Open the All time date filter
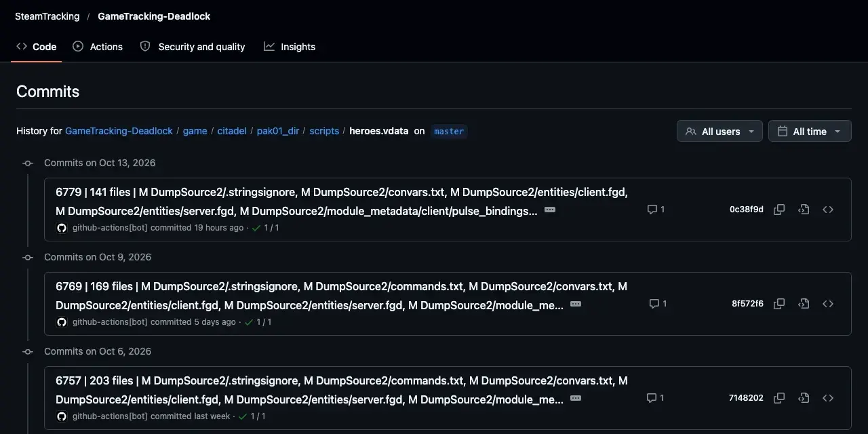This screenshot has height=434, width=868. (x=810, y=132)
